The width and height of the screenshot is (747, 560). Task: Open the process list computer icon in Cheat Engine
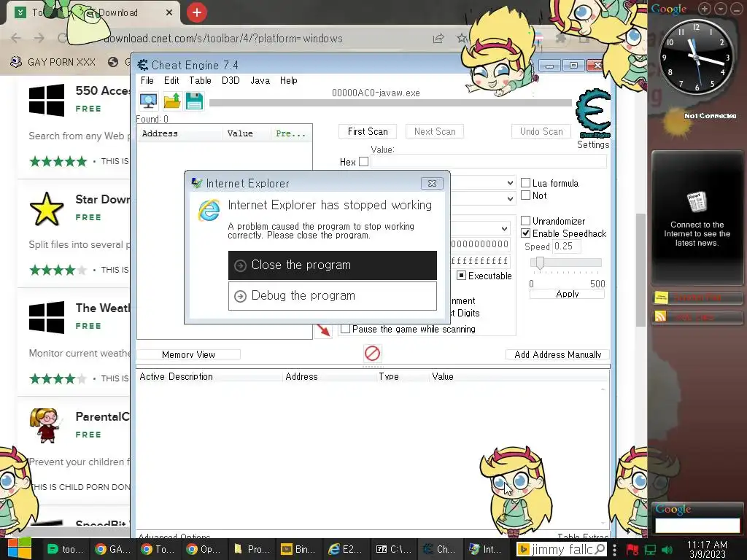tap(149, 101)
